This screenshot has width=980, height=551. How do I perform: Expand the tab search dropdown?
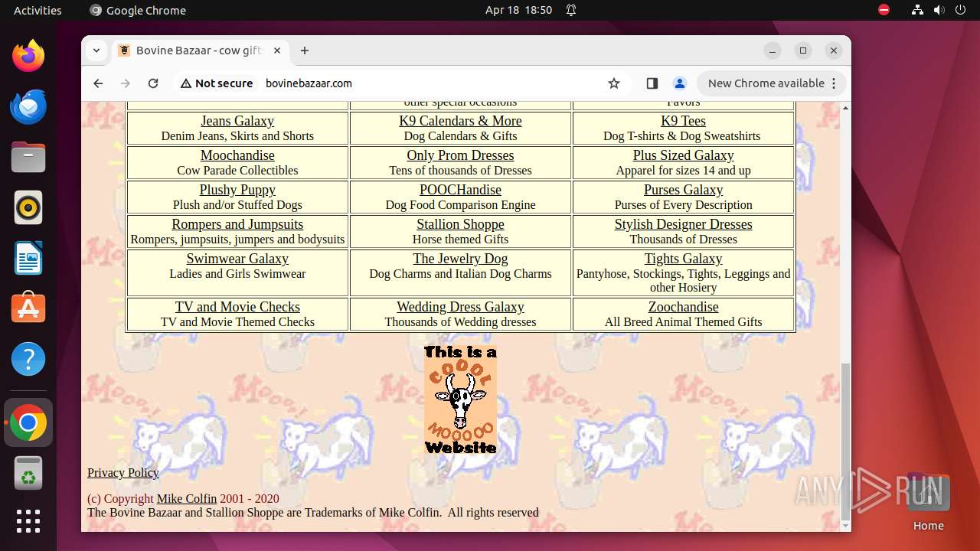pos(96,51)
